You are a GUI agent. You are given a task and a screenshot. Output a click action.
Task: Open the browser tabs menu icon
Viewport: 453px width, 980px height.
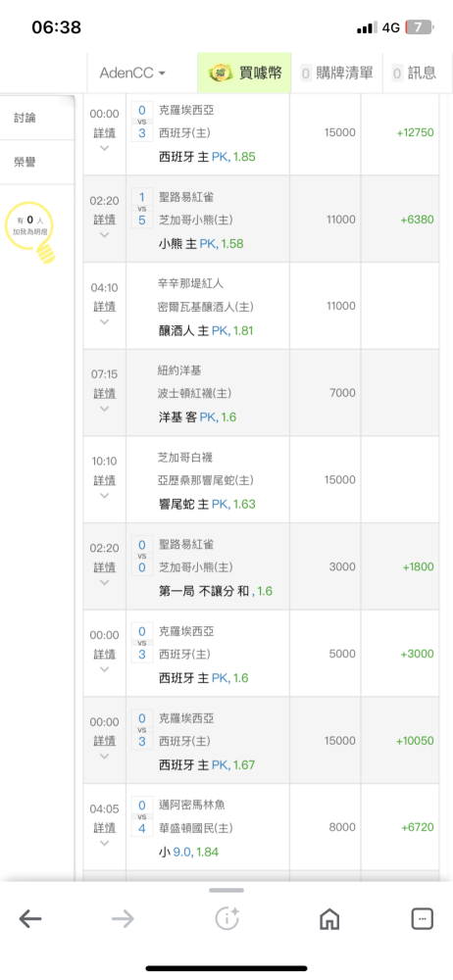pos(422,918)
